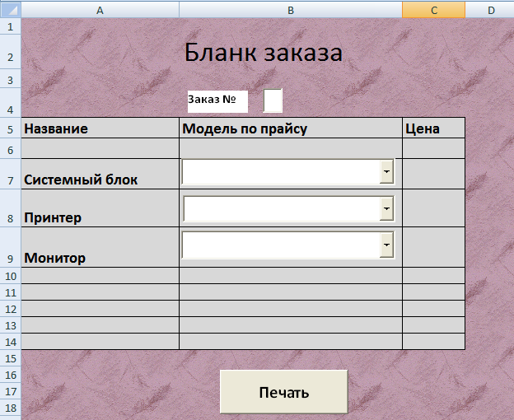
Task: Select row 17 header
Action: (11, 391)
